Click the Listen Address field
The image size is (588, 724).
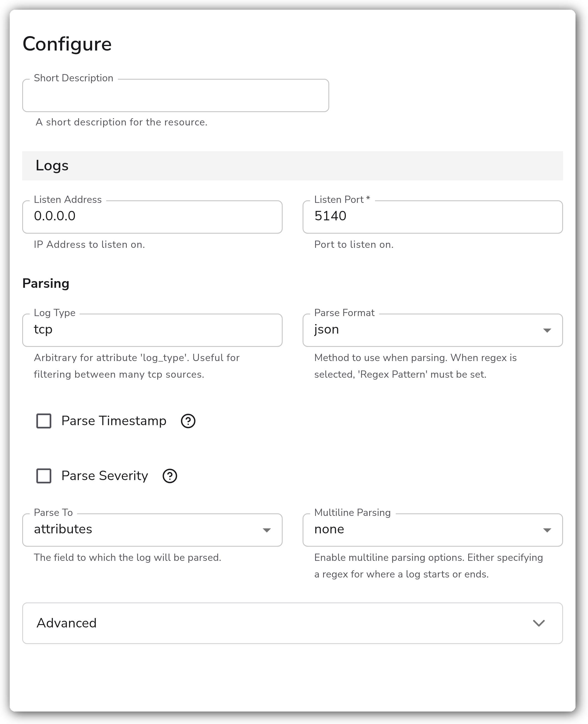click(152, 217)
